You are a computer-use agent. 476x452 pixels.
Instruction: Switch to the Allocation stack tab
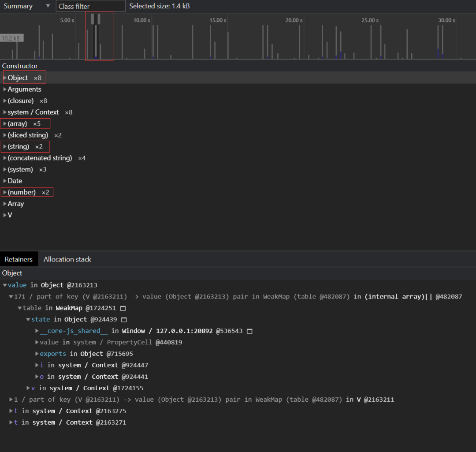[67, 259]
